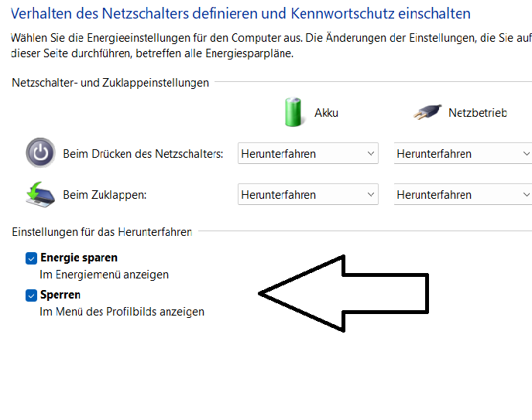
Task: Open Netzbetrieb dropdown for Beim Zuklappen
Action: [463, 194]
